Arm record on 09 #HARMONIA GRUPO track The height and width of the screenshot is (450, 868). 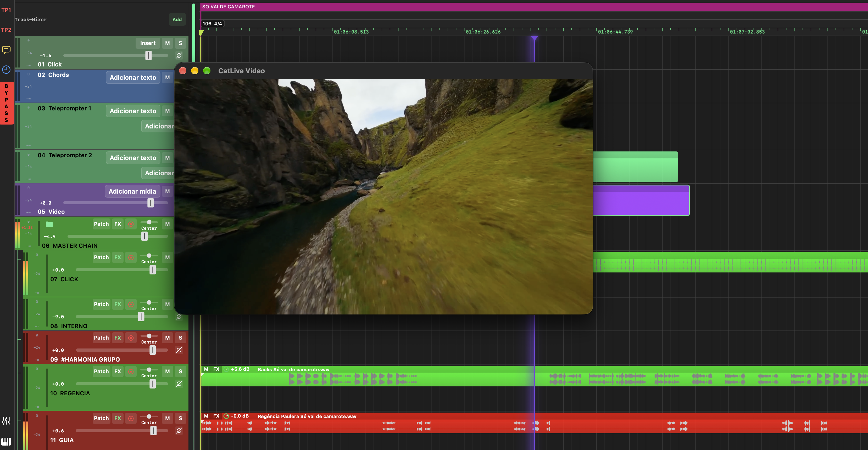[131, 338]
